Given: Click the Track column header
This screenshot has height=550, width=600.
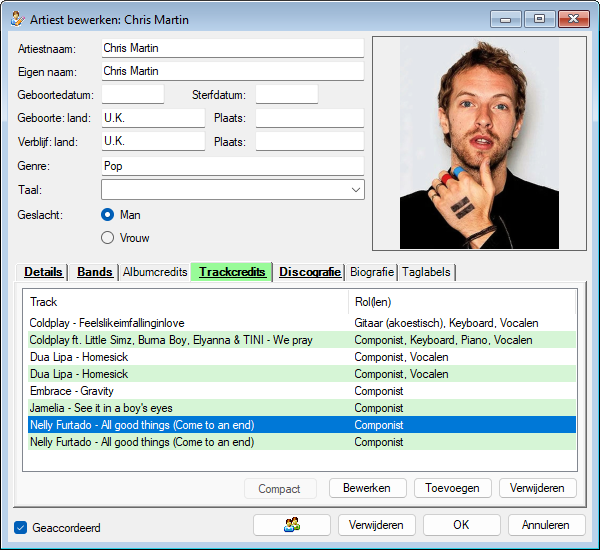Looking at the screenshot, I should (x=186, y=302).
